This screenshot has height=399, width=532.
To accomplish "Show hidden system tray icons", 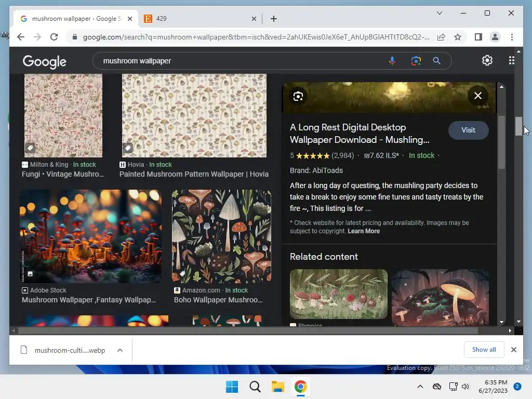I will tap(420, 387).
